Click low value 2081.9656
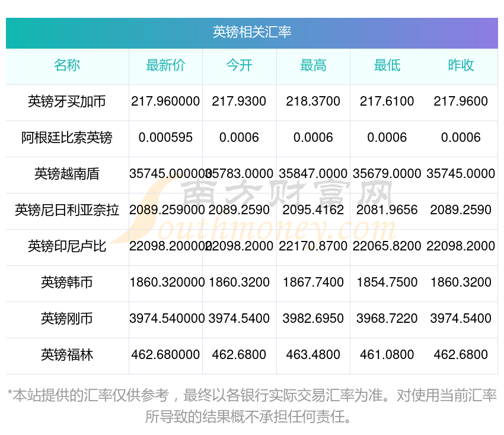The image size is (504, 435). pyautogui.click(x=387, y=210)
